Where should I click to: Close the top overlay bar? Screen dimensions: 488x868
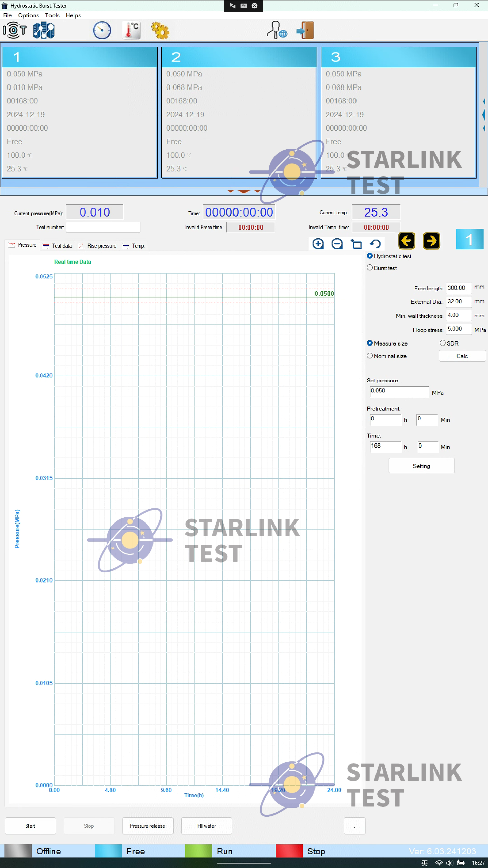click(255, 6)
